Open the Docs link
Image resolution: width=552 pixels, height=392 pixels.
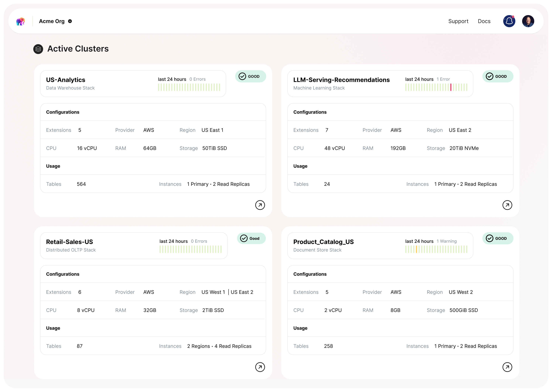[484, 21]
